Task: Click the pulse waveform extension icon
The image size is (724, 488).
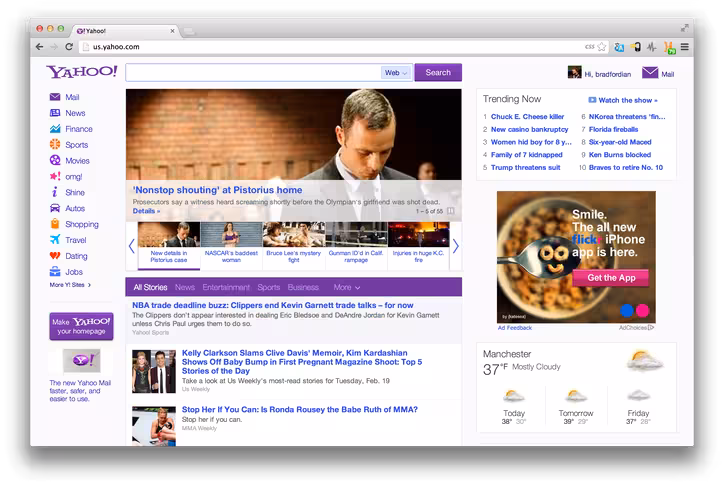Action: click(x=652, y=47)
